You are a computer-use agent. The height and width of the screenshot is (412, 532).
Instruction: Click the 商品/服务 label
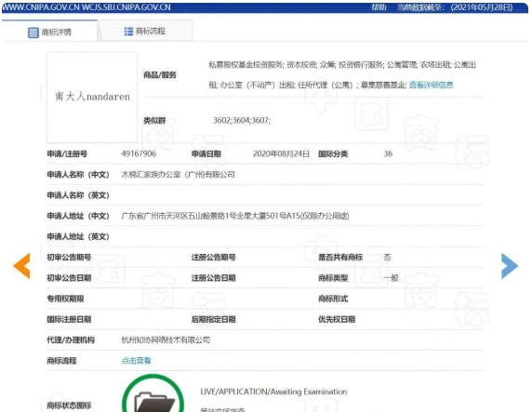click(159, 75)
